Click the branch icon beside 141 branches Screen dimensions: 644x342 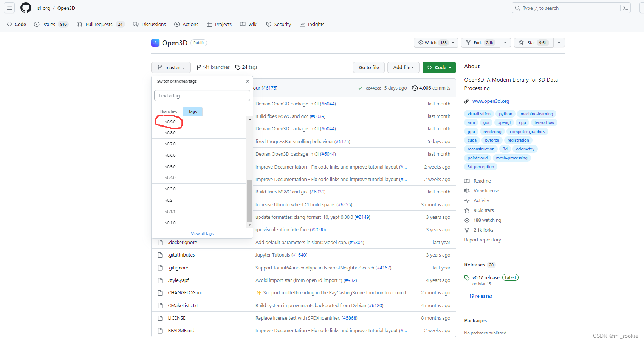(199, 67)
